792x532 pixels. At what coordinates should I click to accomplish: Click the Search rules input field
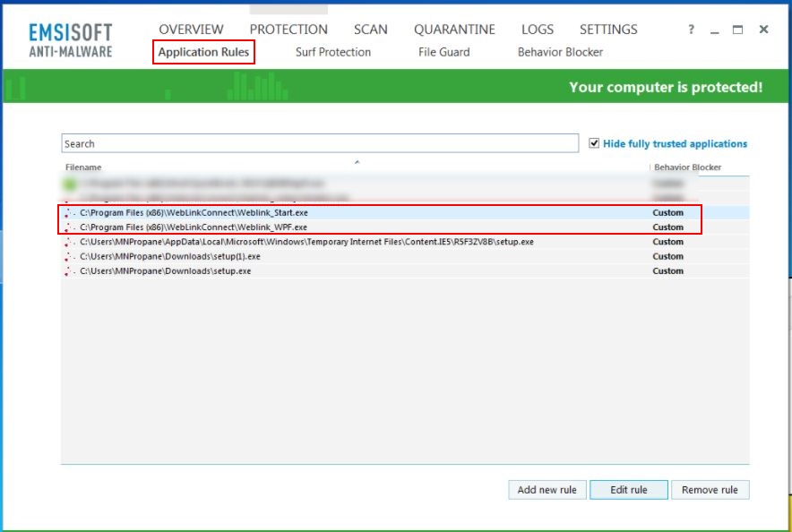(320, 143)
